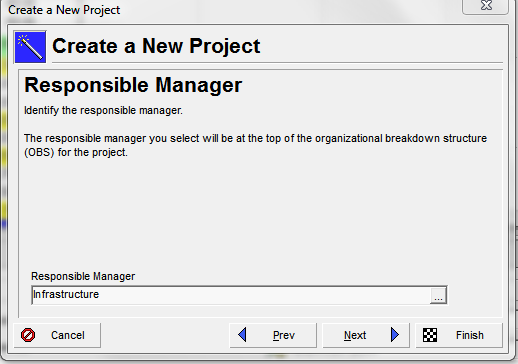Click blank area below the OBS description
The image size is (518, 364).
(x=260, y=213)
